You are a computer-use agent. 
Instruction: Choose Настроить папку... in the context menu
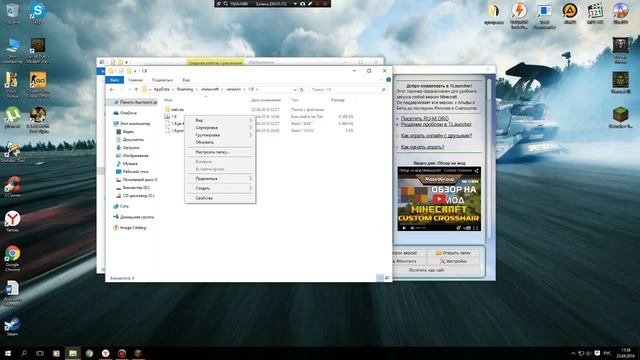coord(220,152)
